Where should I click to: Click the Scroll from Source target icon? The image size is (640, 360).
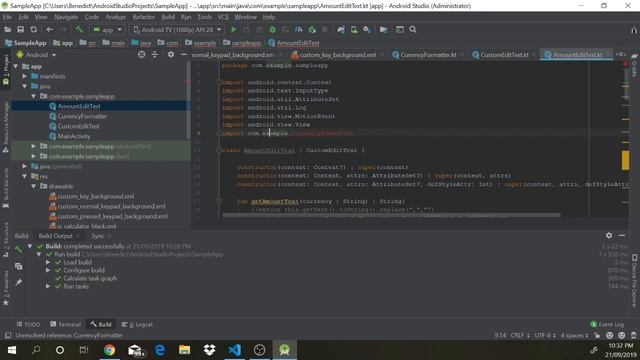(x=141, y=55)
